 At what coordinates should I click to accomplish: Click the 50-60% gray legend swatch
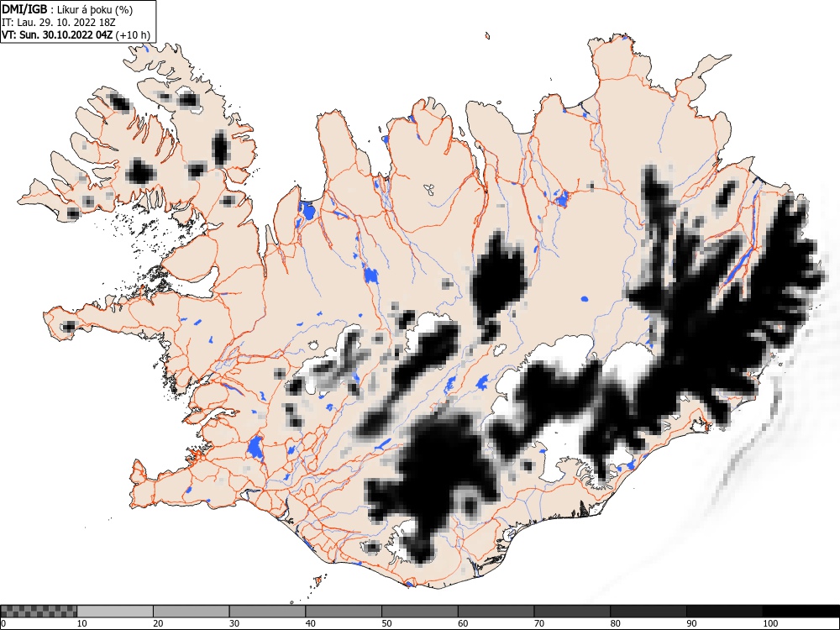pyautogui.click(x=420, y=612)
